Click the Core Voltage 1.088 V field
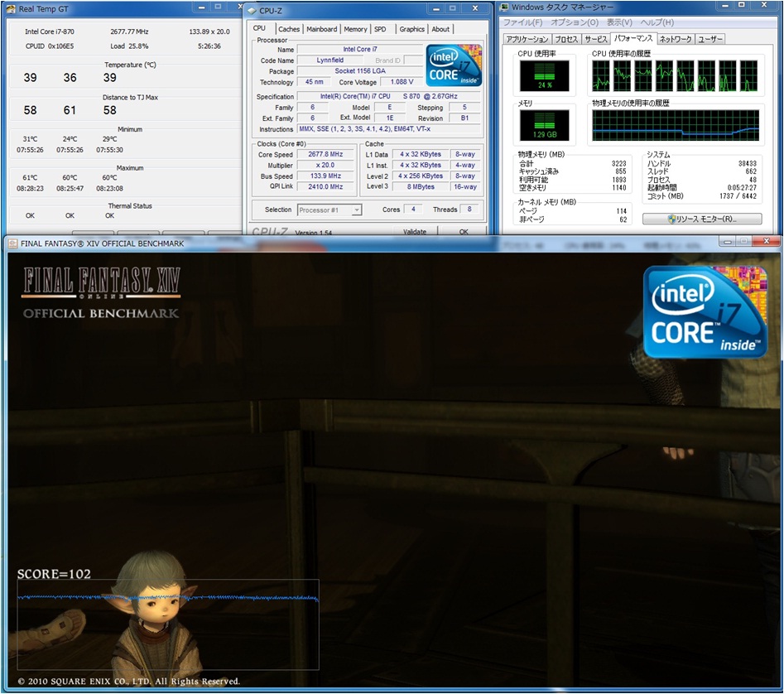 click(x=402, y=82)
